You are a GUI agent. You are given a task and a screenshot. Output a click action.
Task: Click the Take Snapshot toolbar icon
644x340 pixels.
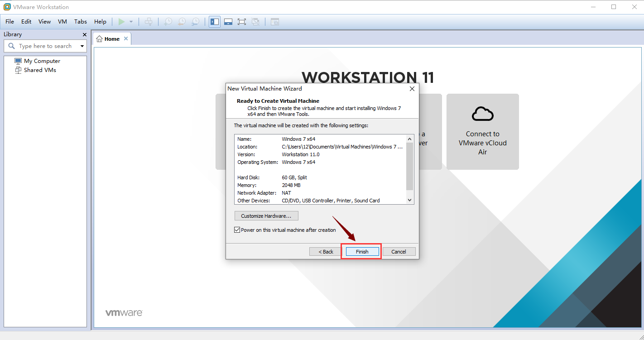(x=168, y=22)
